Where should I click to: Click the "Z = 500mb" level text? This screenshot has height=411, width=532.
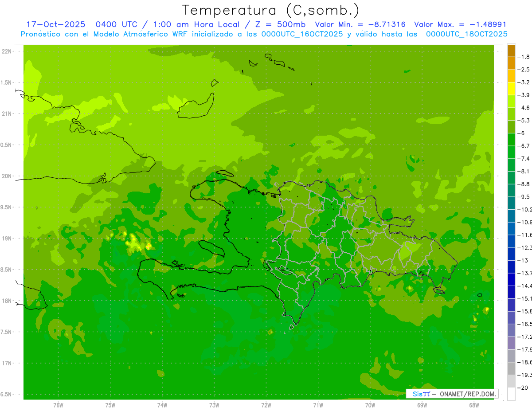(280, 25)
